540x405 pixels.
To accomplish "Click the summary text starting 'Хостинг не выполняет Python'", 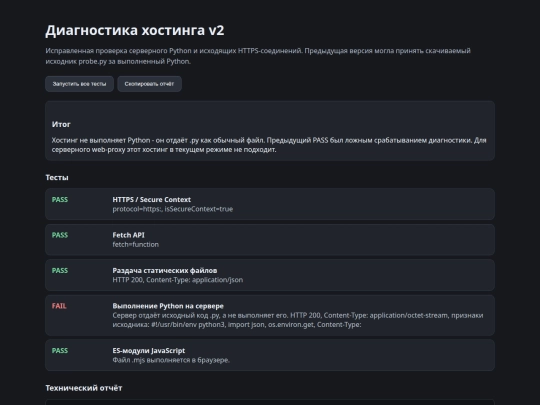I will click(269, 145).
